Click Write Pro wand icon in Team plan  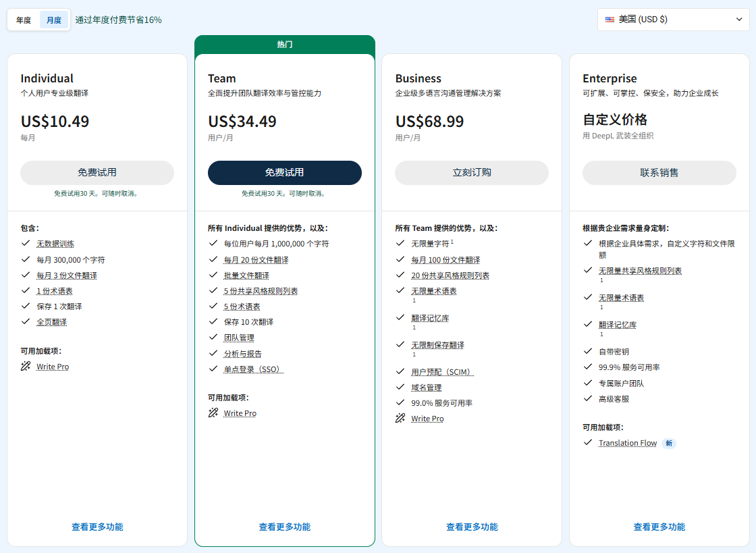point(213,413)
